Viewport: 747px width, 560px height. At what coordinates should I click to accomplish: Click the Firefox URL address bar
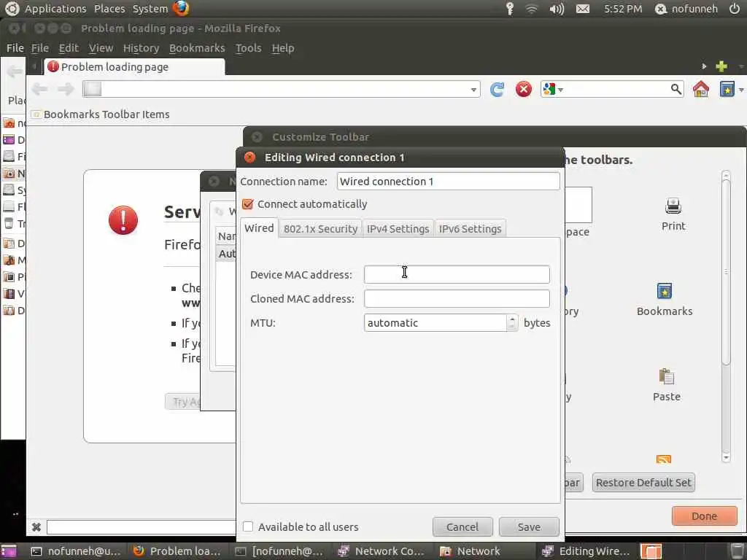281,89
